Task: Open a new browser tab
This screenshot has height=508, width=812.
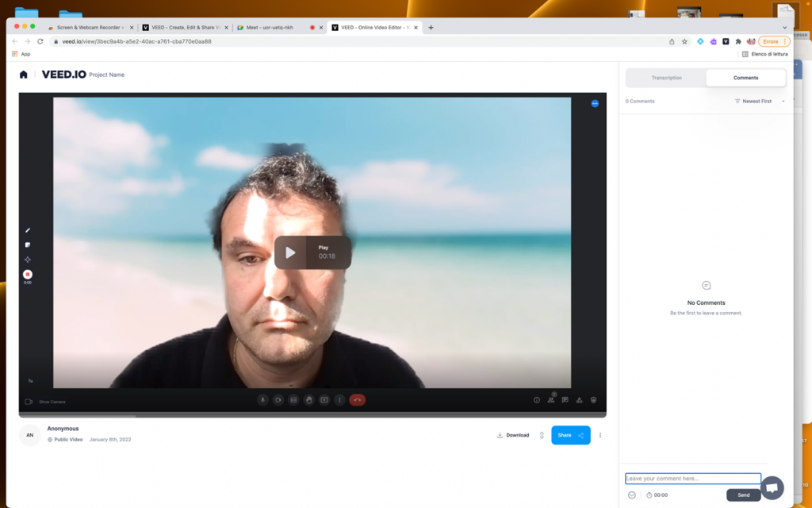Action: [431, 28]
